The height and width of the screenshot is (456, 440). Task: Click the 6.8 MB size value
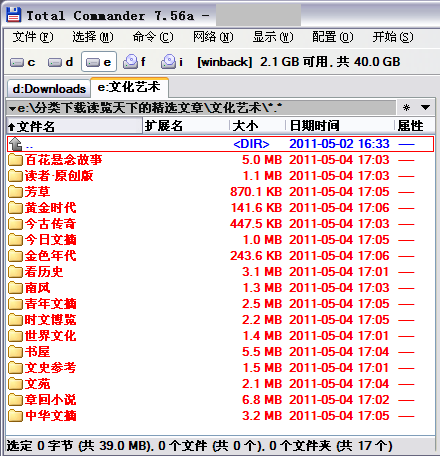pyautogui.click(x=262, y=400)
